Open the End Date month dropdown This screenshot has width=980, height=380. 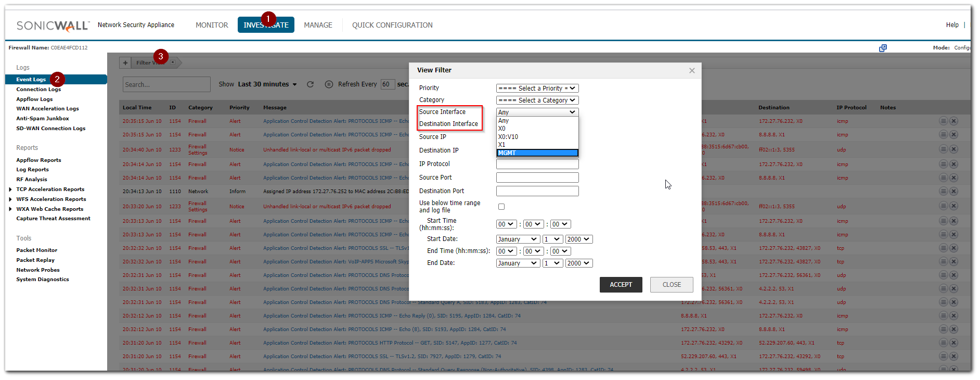[518, 263]
